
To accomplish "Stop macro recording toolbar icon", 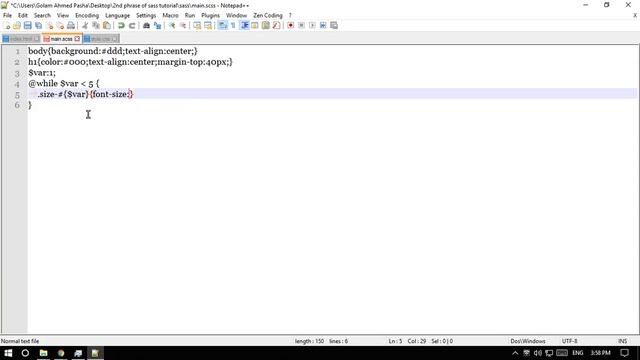I will tap(301, 25).
